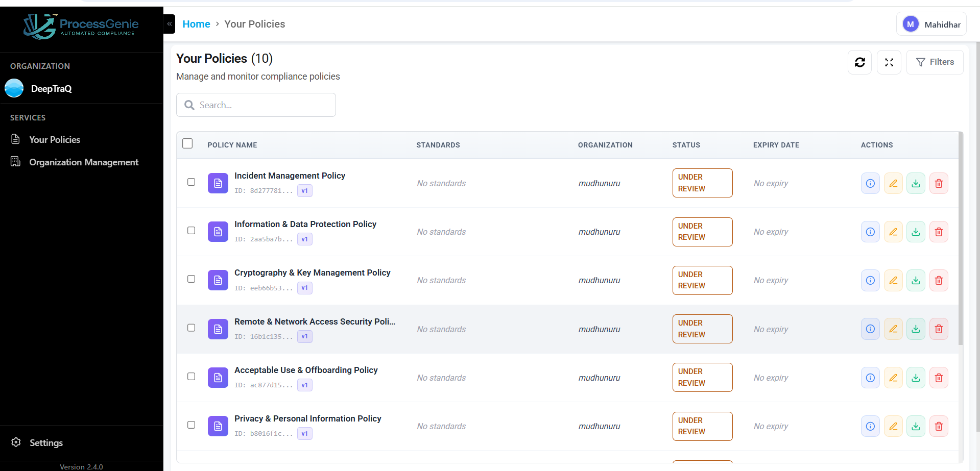Click the Organization column header
This screenshot has height=471, width=980.
tap(605, 145)
